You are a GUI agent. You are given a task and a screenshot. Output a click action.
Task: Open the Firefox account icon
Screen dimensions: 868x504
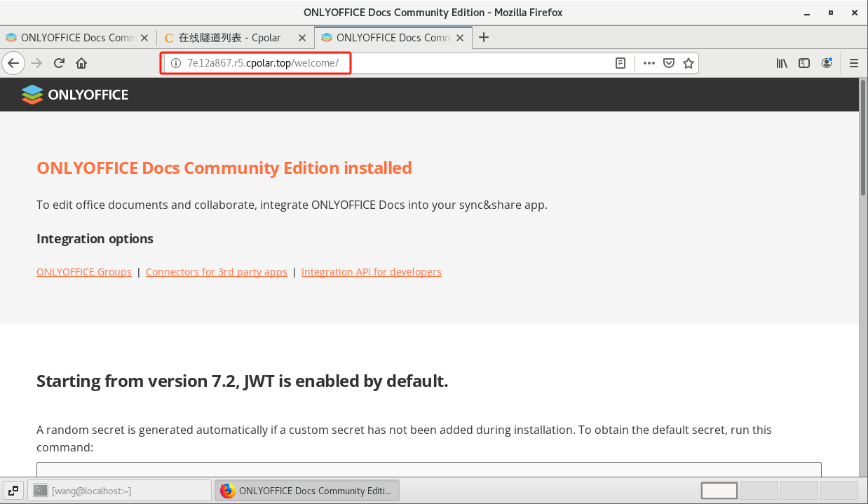(x=827, y=63)
